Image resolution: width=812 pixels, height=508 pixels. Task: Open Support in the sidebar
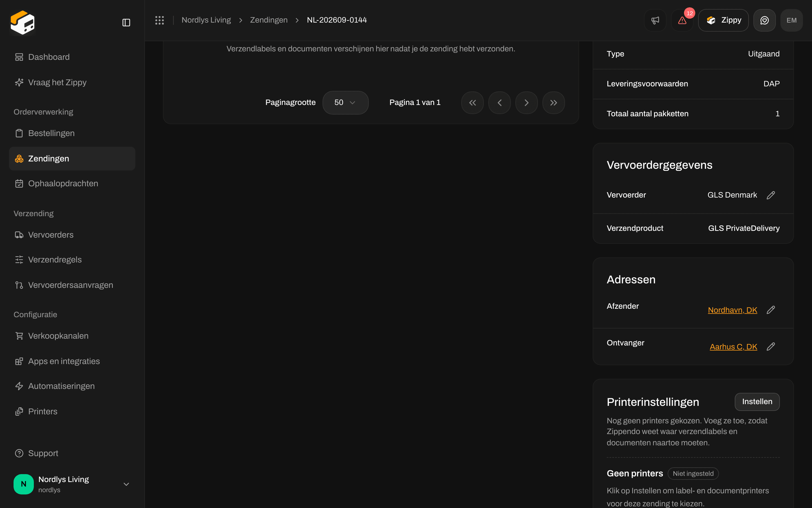click(72, 453)
